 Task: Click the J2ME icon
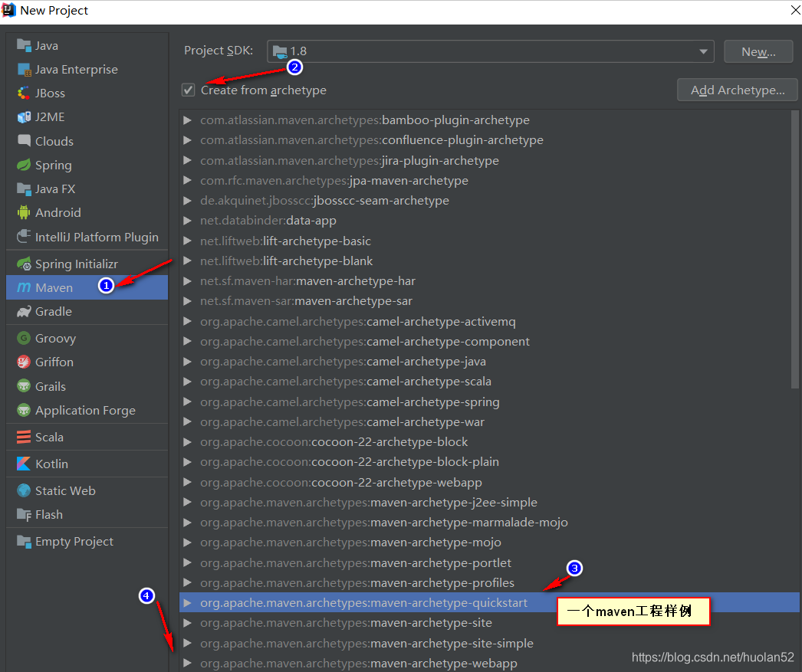click(x=24, y=117)
